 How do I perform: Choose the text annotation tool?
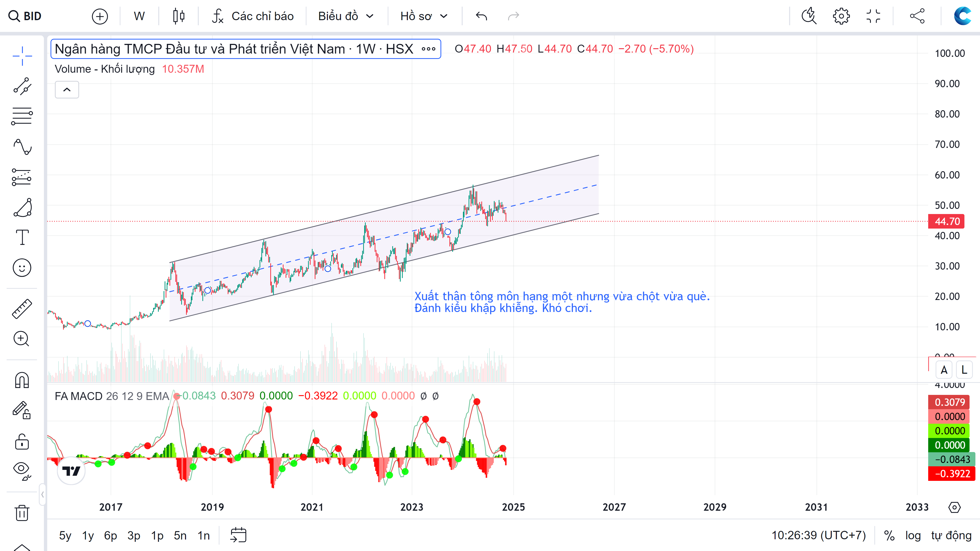click(22, 238)
